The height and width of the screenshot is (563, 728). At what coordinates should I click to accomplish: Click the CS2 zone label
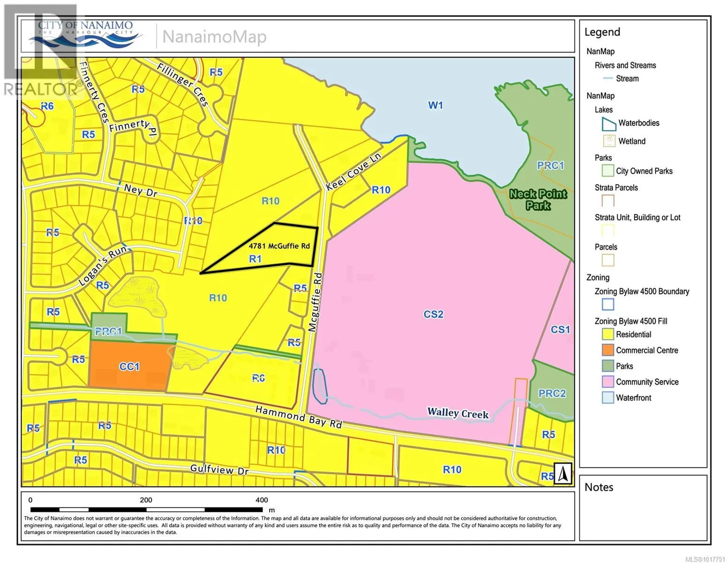click(433, 314)
